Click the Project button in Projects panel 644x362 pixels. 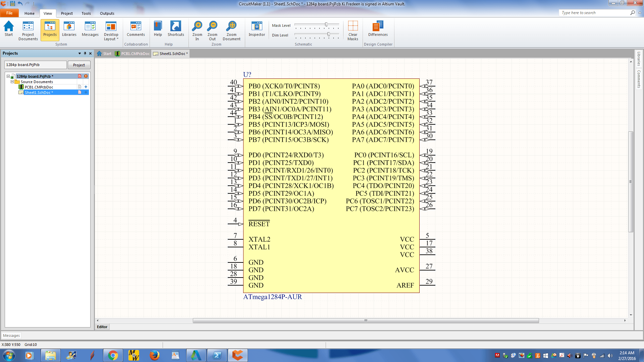pos(79,65)
